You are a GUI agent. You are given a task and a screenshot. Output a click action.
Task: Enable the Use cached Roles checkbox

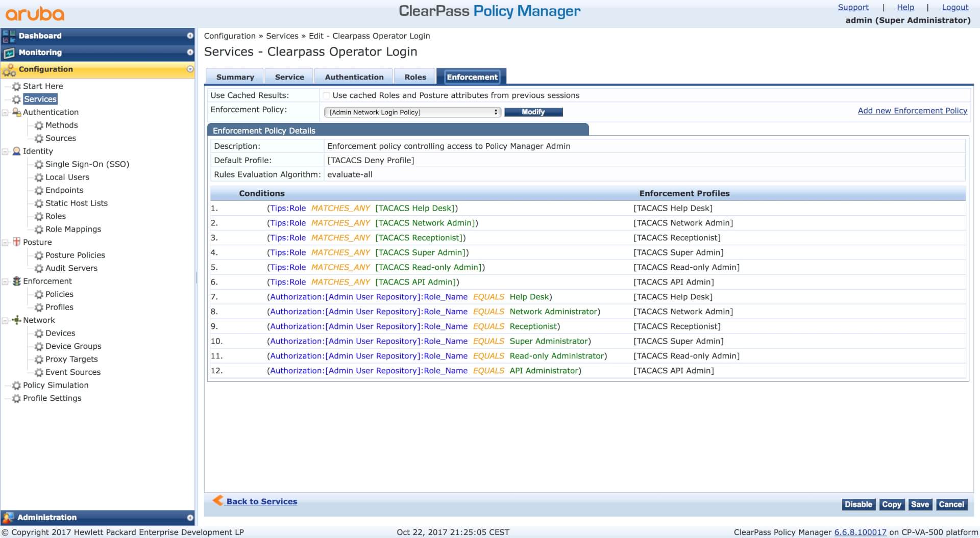click(326, 96)
